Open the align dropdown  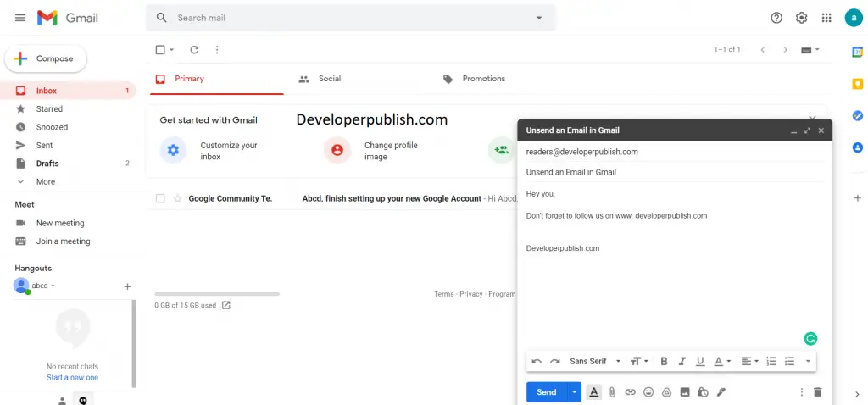coord(749,361)
